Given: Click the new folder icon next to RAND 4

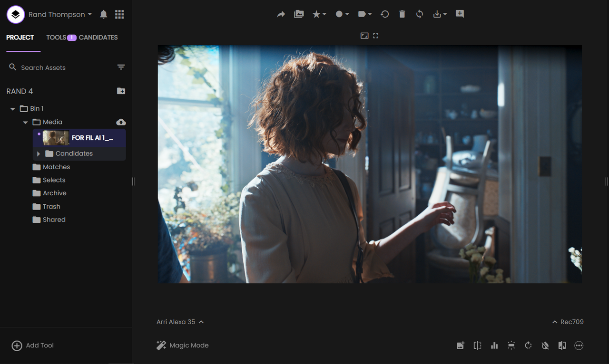Looking at the screenshot, I should point(121,91).
